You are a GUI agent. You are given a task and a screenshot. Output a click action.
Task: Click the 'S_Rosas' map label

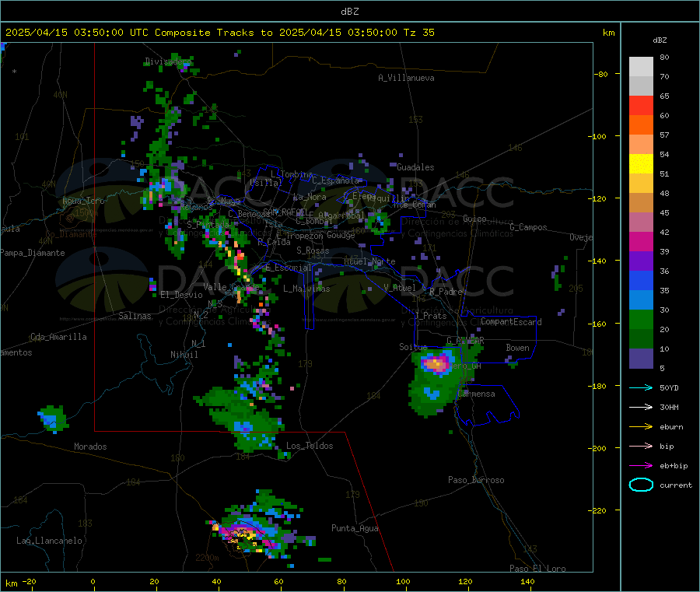[313, 250]
